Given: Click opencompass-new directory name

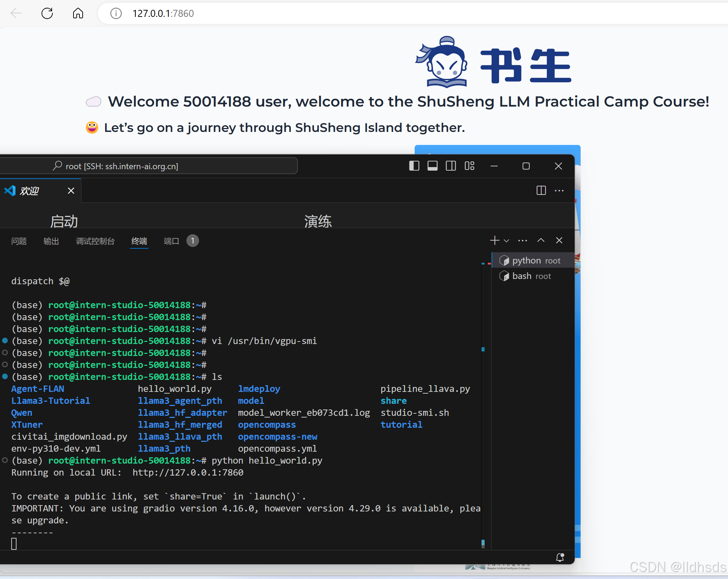Looking at the screenshot, I should [277, 437].
